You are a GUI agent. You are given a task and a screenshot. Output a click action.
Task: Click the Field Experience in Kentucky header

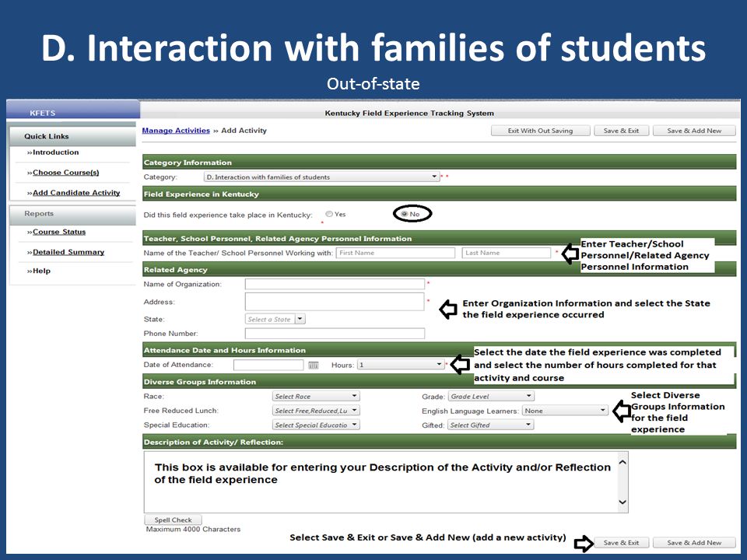439,194
